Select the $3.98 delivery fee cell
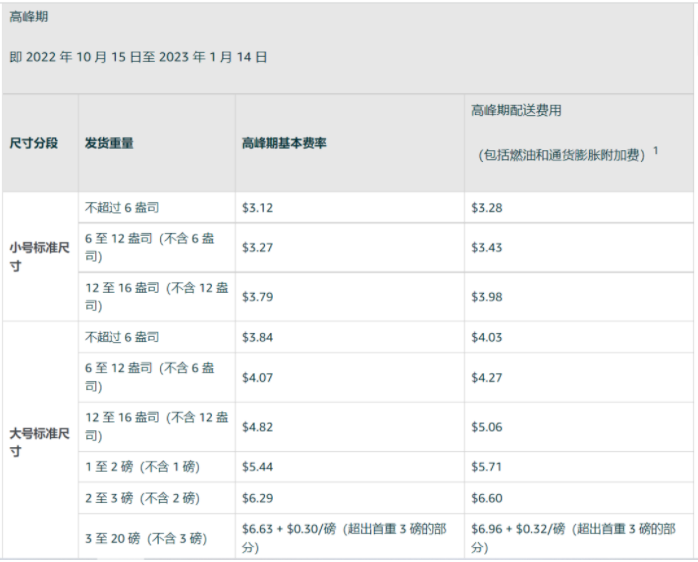698x562 pixels. (x=487, y=297)
